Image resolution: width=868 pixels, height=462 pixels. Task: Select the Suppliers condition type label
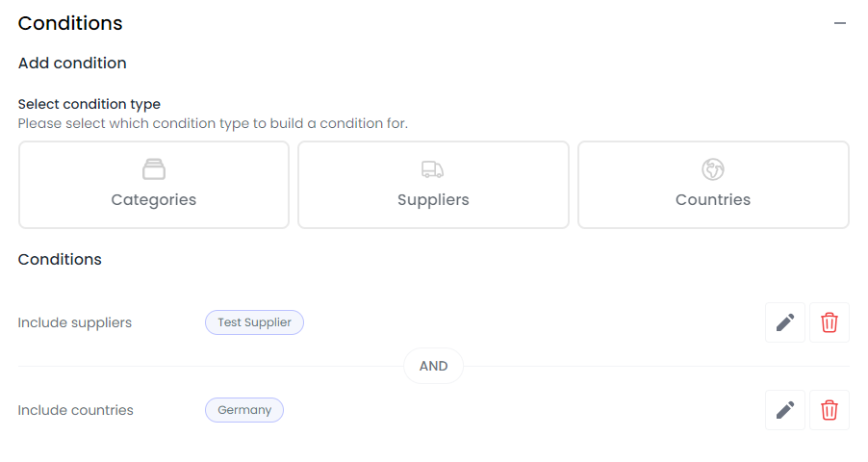pos(433,199)
